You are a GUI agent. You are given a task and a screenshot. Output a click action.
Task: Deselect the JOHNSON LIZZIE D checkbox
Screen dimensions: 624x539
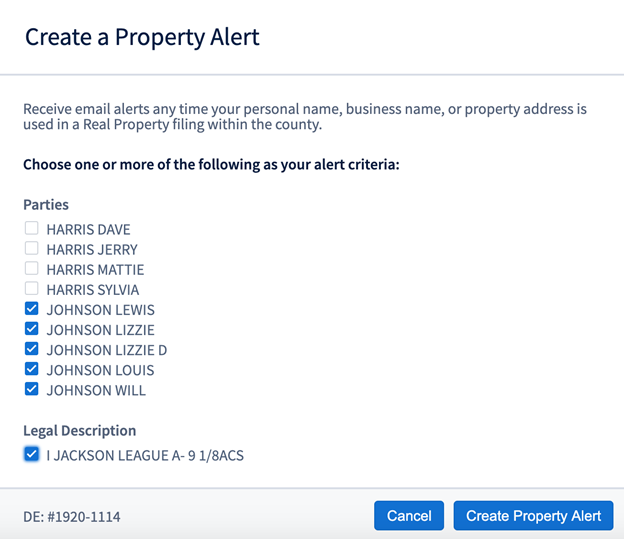click(31, 349)
